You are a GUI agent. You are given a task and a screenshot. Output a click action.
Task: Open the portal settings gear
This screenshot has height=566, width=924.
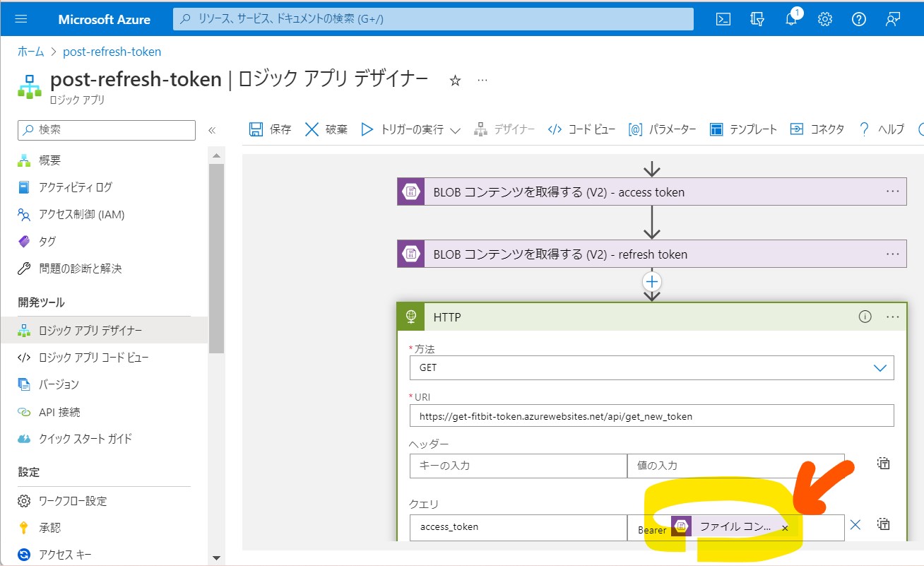[825, 19]
